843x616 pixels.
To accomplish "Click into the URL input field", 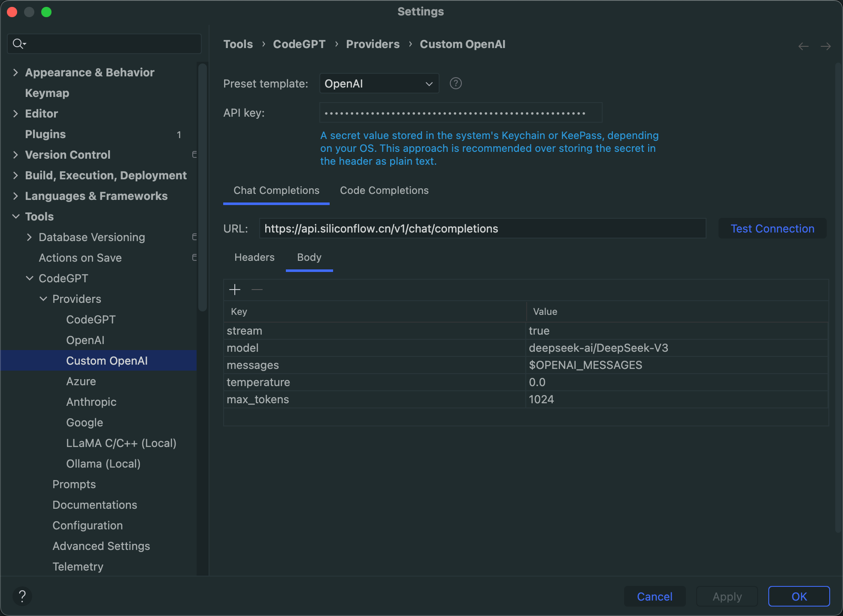I will tap(482, 229).
